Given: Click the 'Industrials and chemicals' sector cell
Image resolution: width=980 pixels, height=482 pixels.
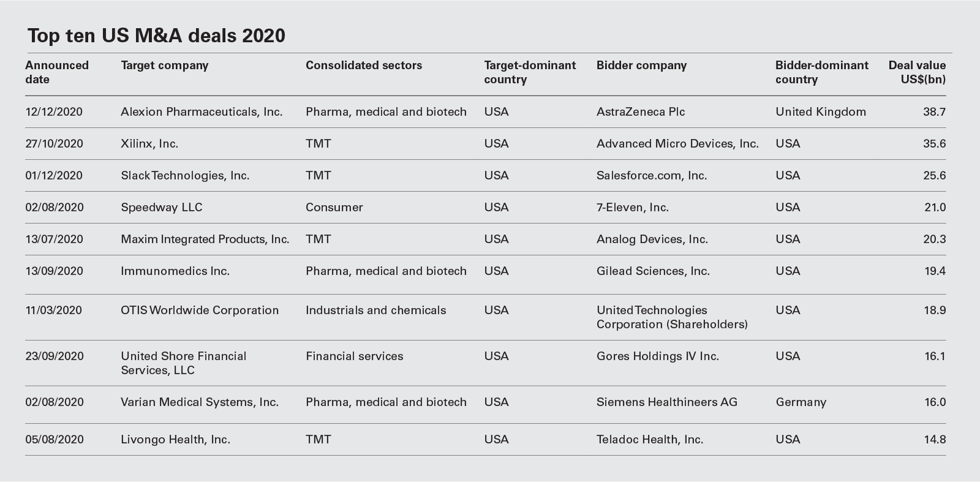Looking at the screenshot, I should pos(375,311).
